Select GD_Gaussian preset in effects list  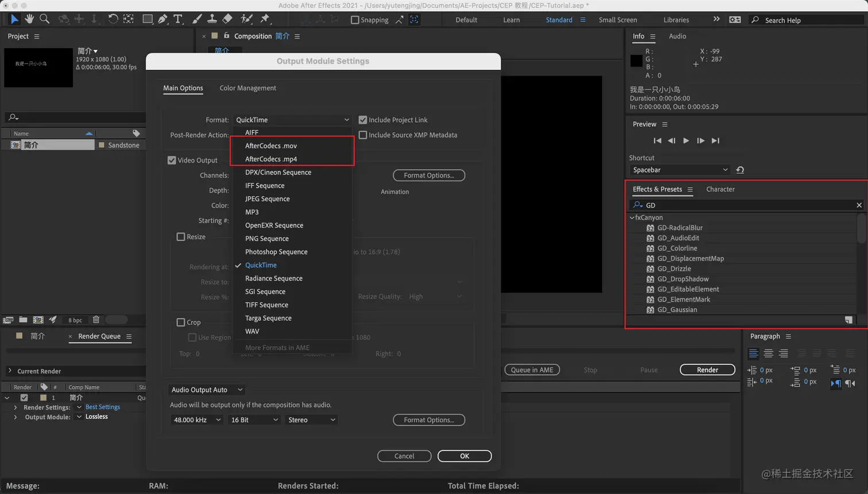[677, 310]
